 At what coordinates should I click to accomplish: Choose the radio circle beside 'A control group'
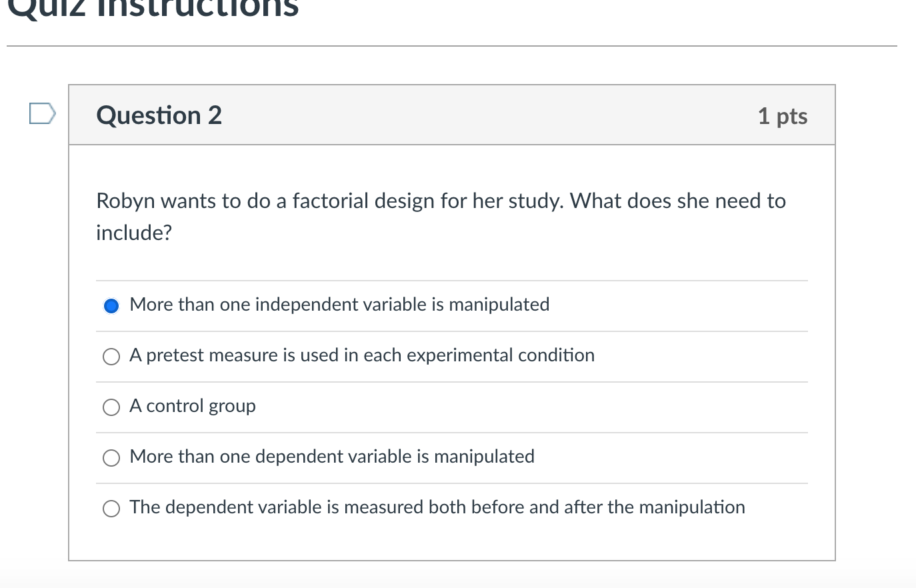111,407
